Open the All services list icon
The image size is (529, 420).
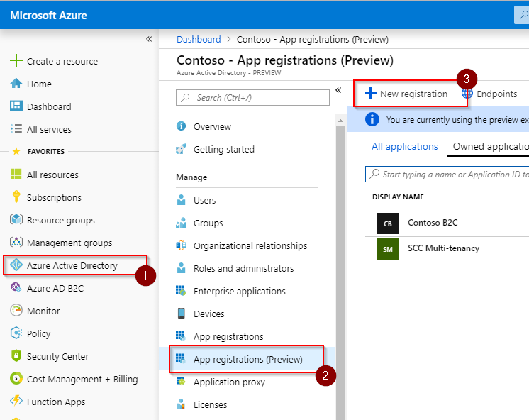click(x=16, y=128)
